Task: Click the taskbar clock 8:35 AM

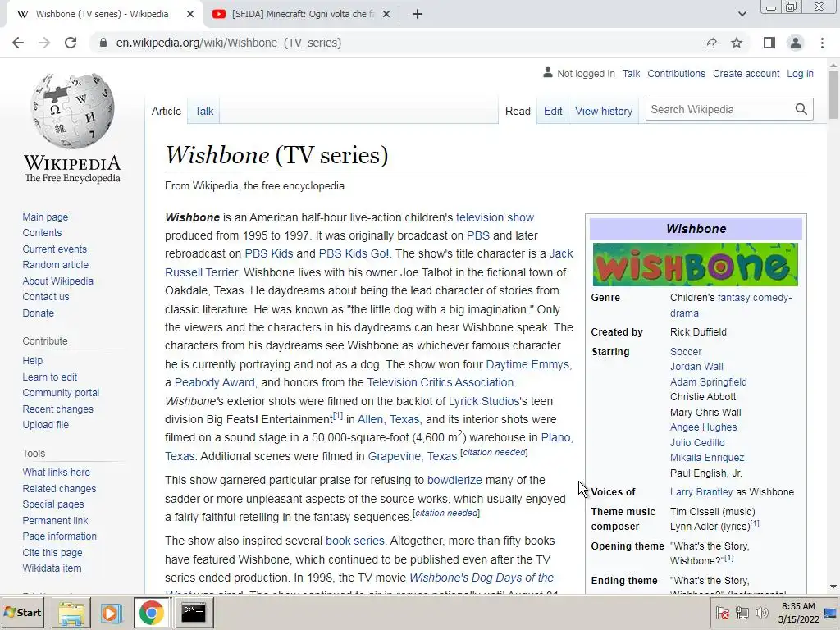Action: pyautogui.click(x=798, y=606)
